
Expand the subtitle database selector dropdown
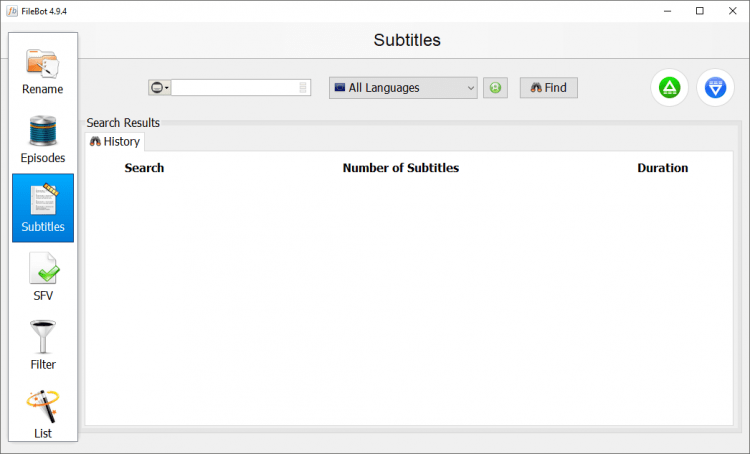(160, 88)
